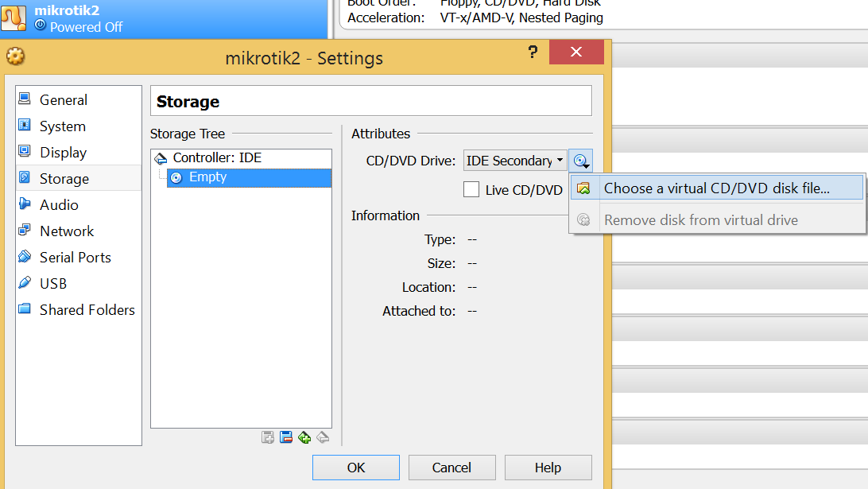The height and width of the screenshot is (489, 868).
Task: Choose a virtual CD/DVD disk file
Action: (717, 188)
